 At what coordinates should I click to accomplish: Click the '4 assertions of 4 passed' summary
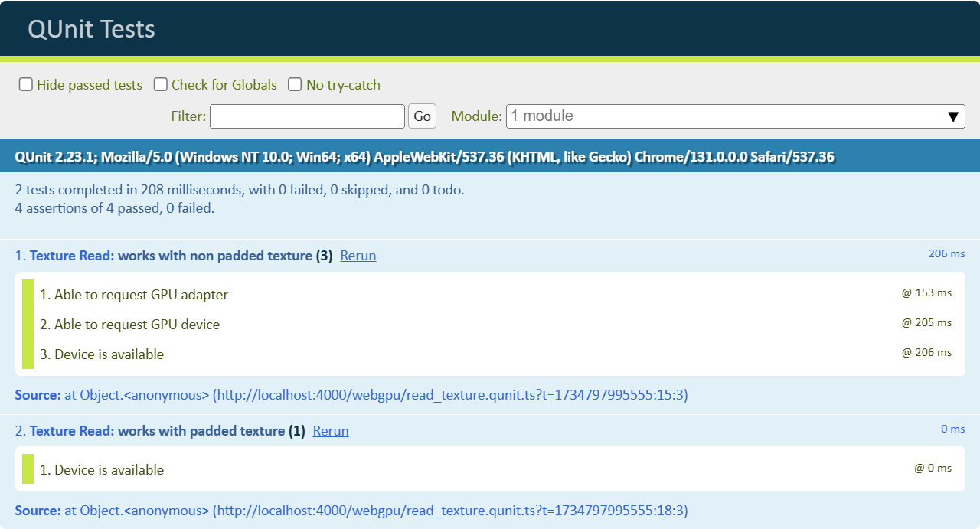pos(115,208)
